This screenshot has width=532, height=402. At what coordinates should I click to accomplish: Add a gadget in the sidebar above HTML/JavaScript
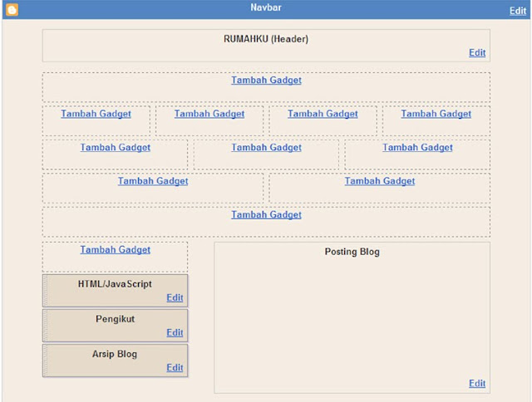click(x=116, y=249)
